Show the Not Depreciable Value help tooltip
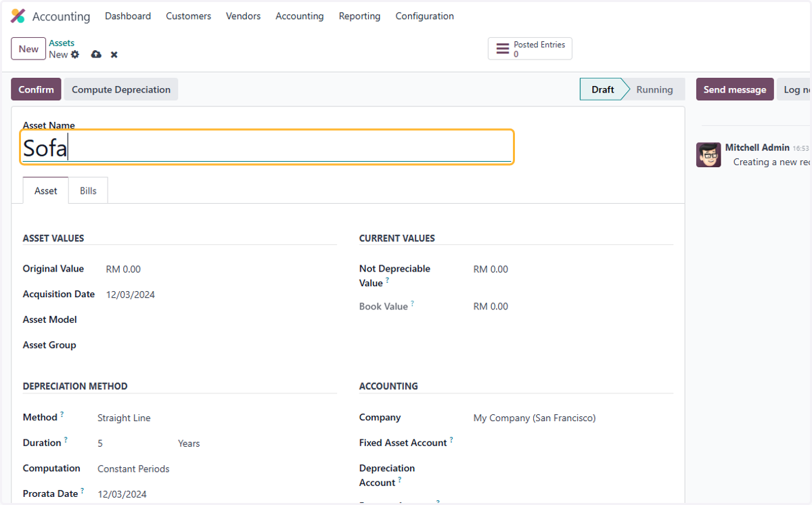 coord(388,280)
